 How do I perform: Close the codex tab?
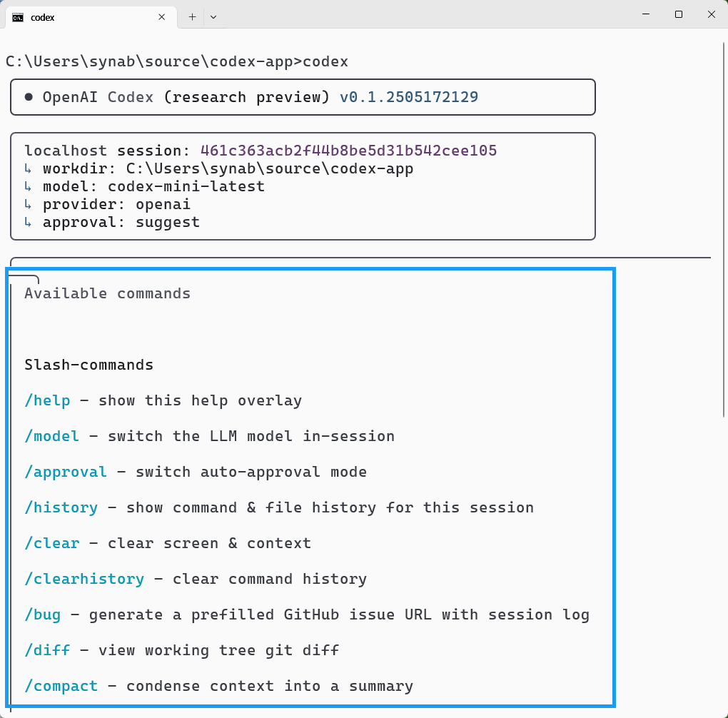coord(161,17)
